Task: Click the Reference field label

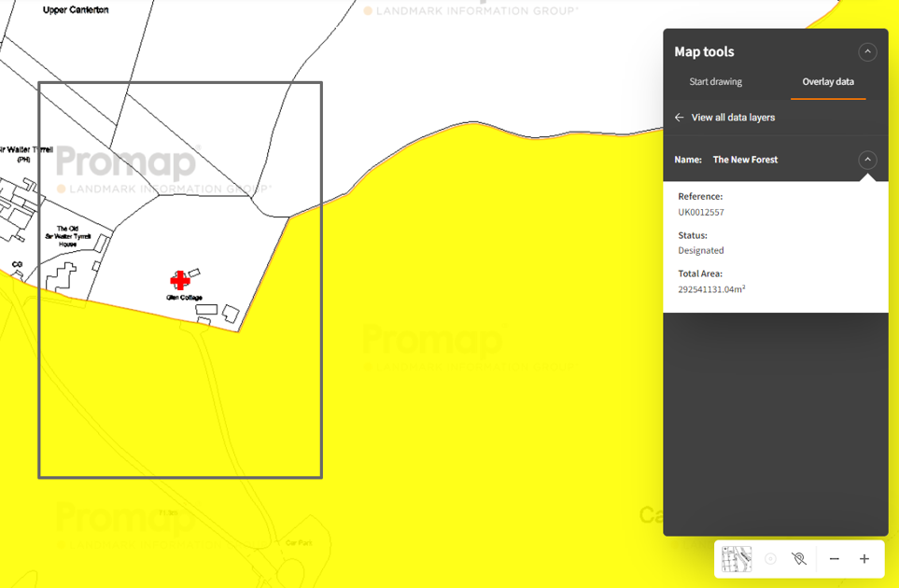Action: pos(700,196)
